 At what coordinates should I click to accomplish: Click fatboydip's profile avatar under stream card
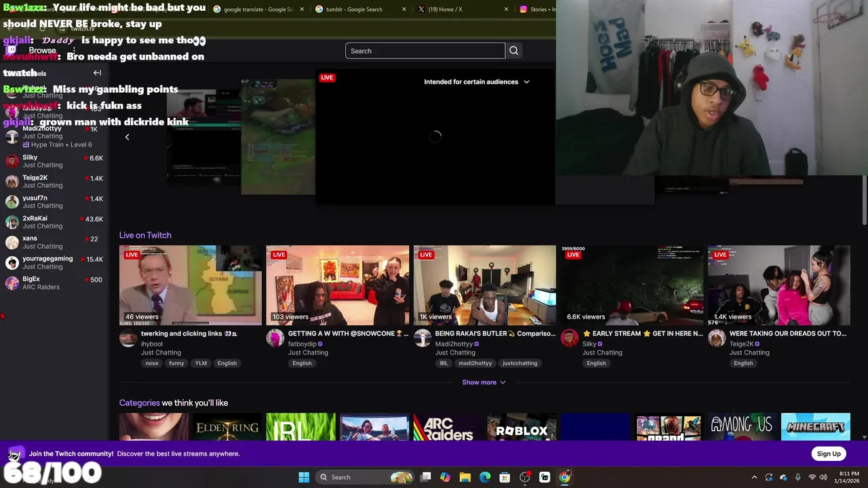tap(275, 338)
